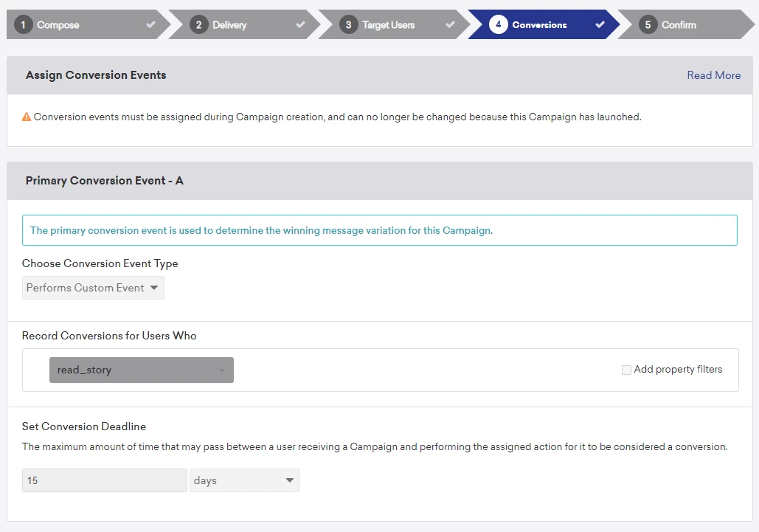Expand the read_story event dropdown
Image resolution: width=759 pixels, height=532 pixels.
(x=142, y=370)
